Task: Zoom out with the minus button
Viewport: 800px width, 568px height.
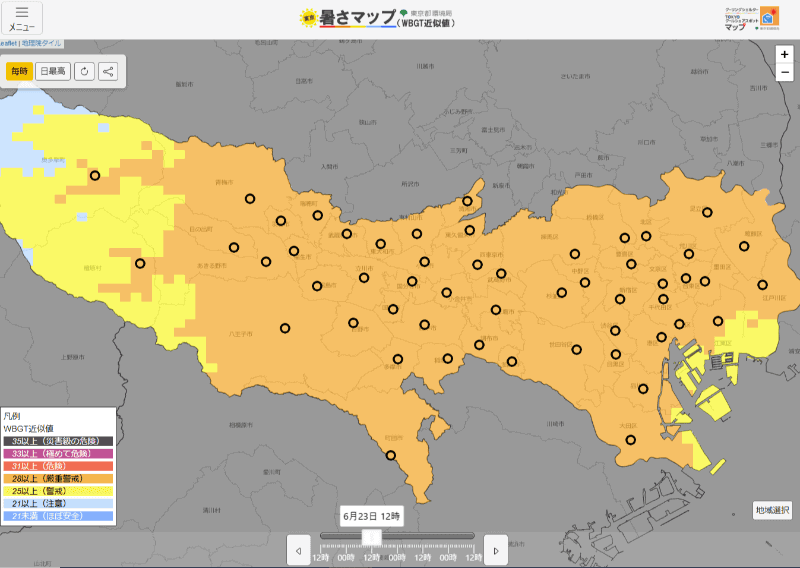Action: [x=785, y=72]
